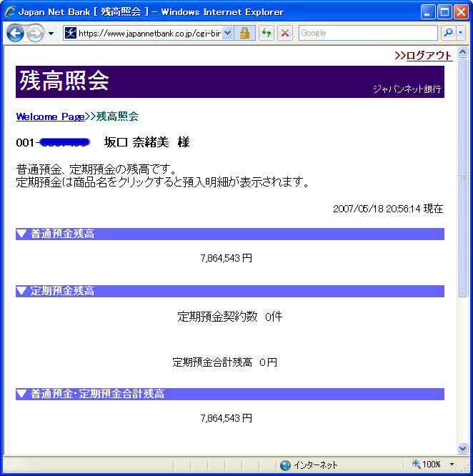This screenshot has height=476, width=473.
Task: Click the 普通預金残高 section header
Action: click(x=230, y=234)
